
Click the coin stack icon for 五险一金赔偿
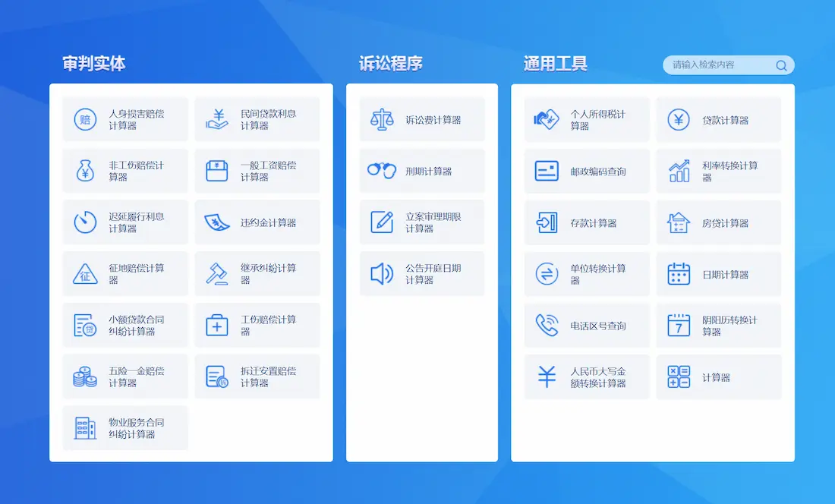[85, 377]
